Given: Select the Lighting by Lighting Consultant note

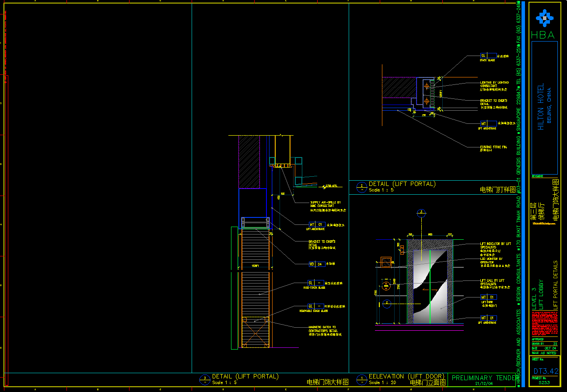Looking at the screenshot, I should (494, 84).
